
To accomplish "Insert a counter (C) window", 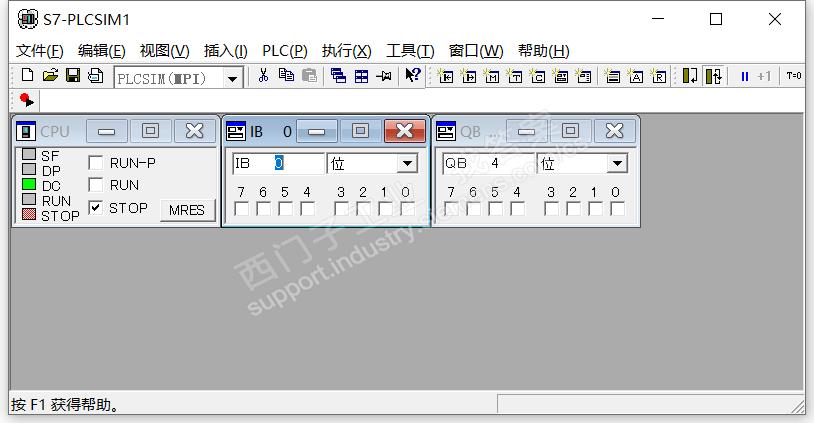I will [537, 77].
